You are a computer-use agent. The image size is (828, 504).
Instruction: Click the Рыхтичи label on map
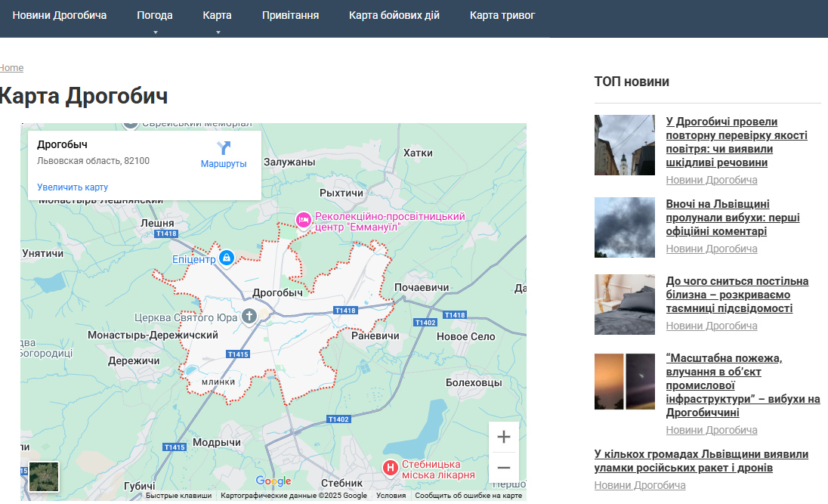(x=341, y=193)
